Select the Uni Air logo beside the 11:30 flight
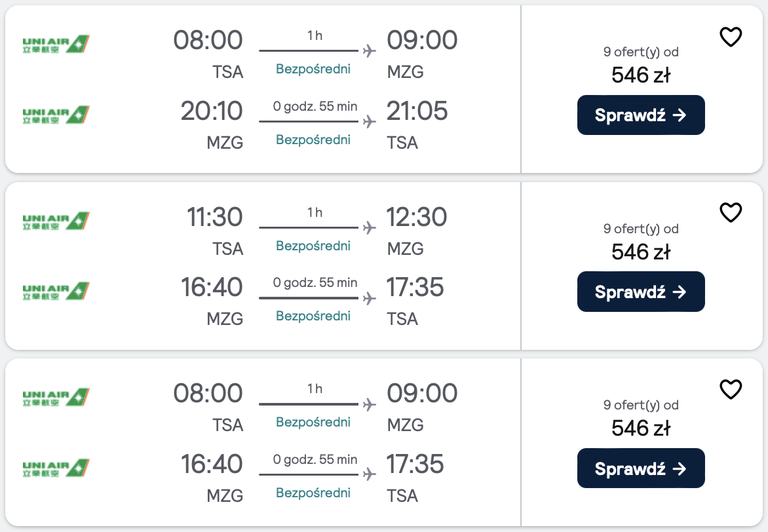 click(56, 221)
